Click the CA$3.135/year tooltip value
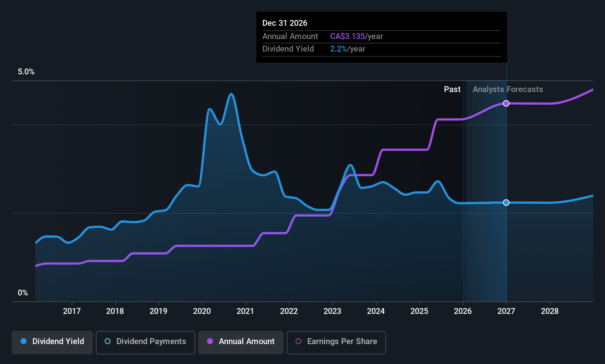 (357, 36)
